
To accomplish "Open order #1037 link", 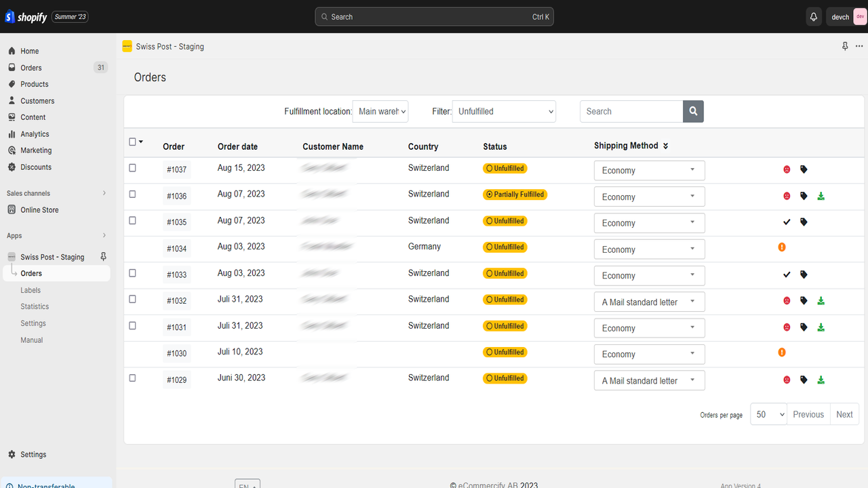I will click(177, 169).
